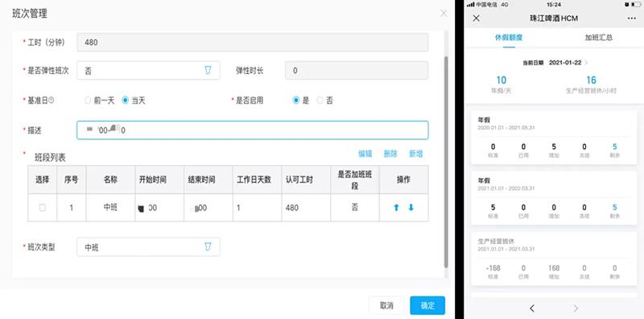Click the 新增 link above the table

415,154
